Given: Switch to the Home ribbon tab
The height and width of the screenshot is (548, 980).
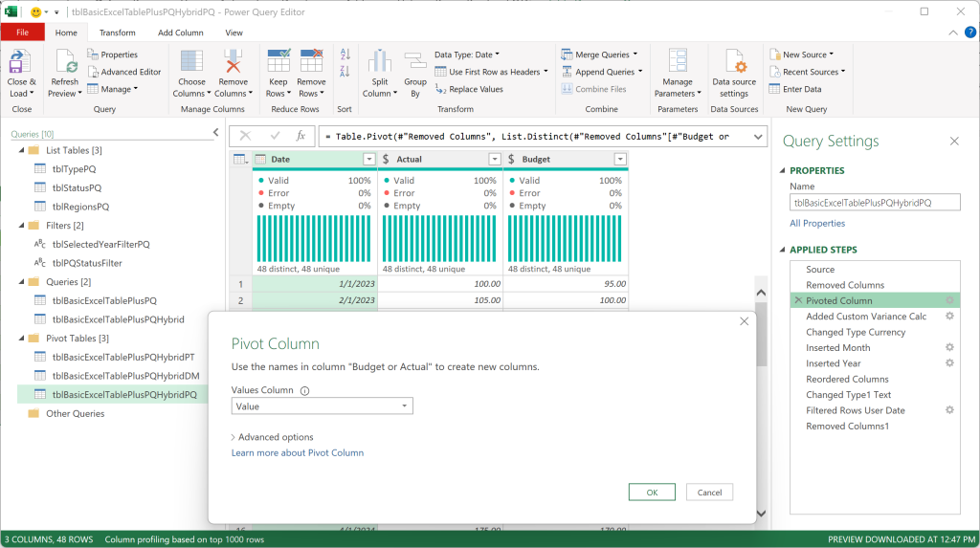Looking at the screenshot, I should [x=66, y=33].
